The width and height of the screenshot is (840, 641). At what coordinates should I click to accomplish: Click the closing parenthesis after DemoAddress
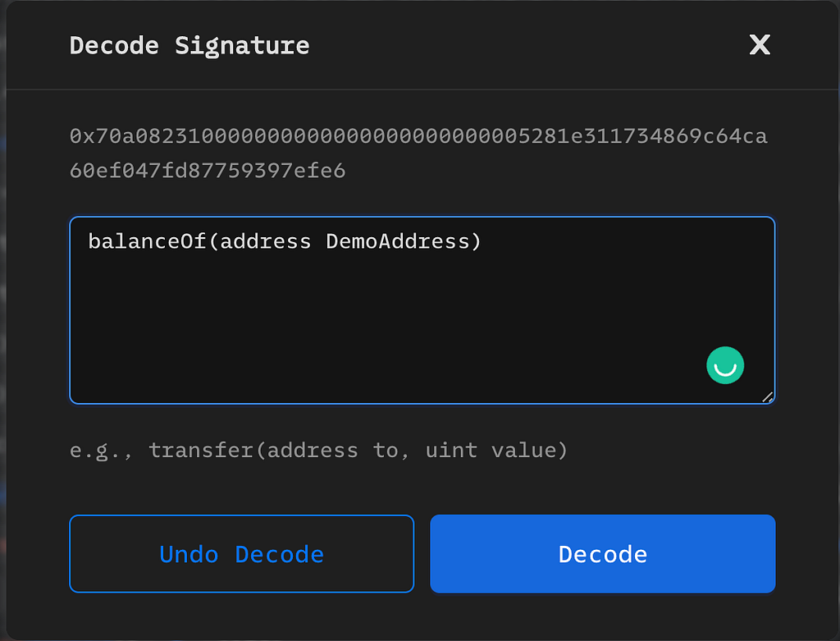[x=476, y=242]
